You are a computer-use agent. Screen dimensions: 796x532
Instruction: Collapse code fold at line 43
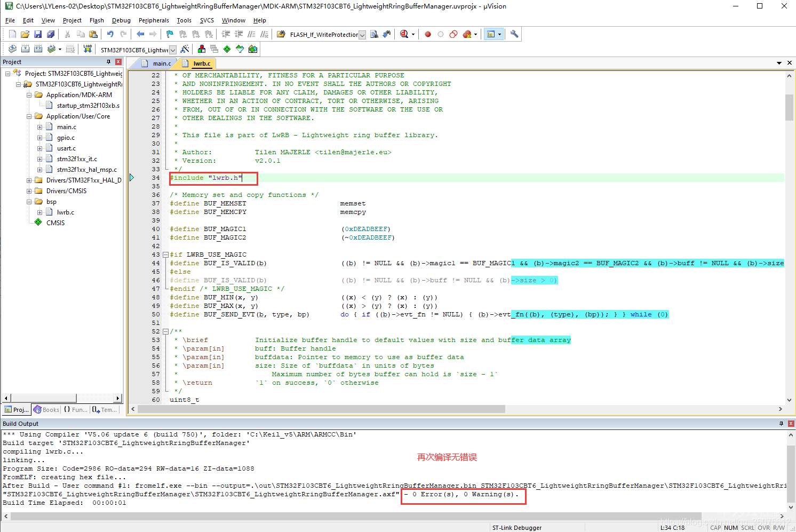165,255
